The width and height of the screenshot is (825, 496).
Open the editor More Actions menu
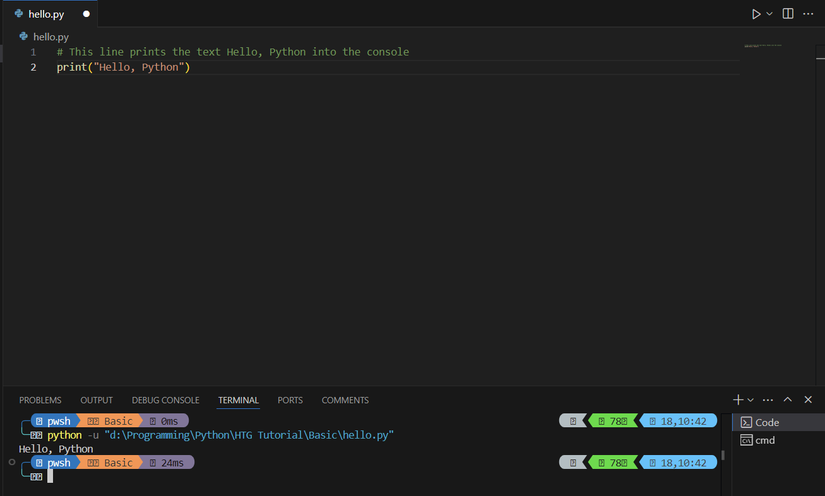[x=808, y=14]
